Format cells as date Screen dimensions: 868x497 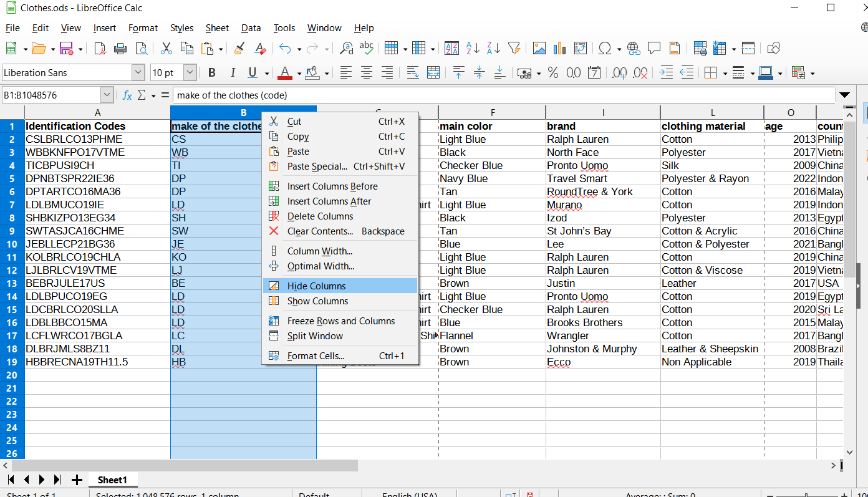click(594, 73)
